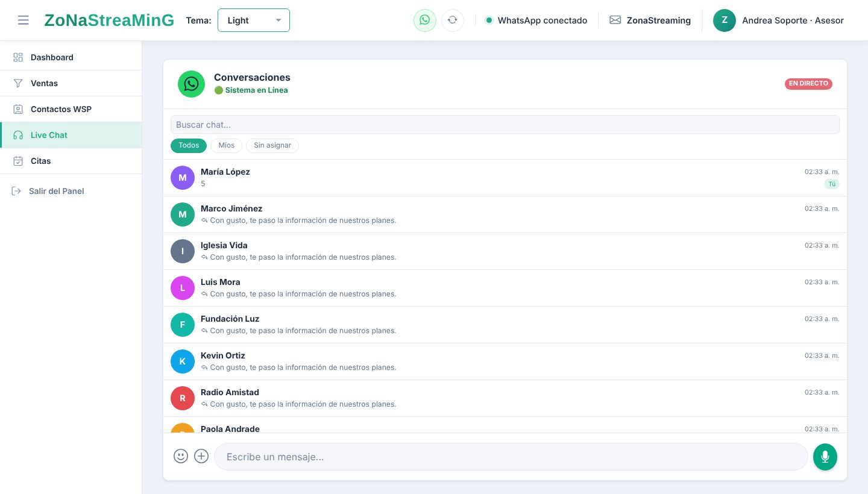Open Citas in sidebar
The width and height of the screenshot is (868, 494).
[71, 161]
